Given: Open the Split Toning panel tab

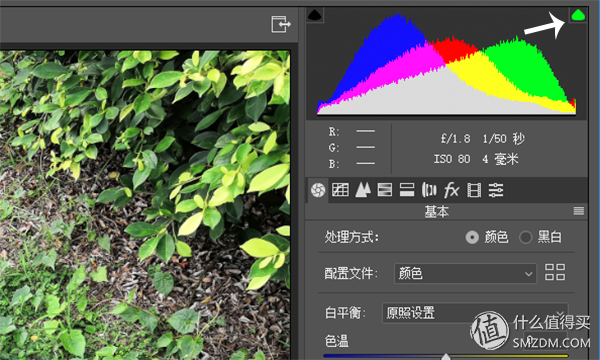Looking at the screenshot, I should coord(407,190).
